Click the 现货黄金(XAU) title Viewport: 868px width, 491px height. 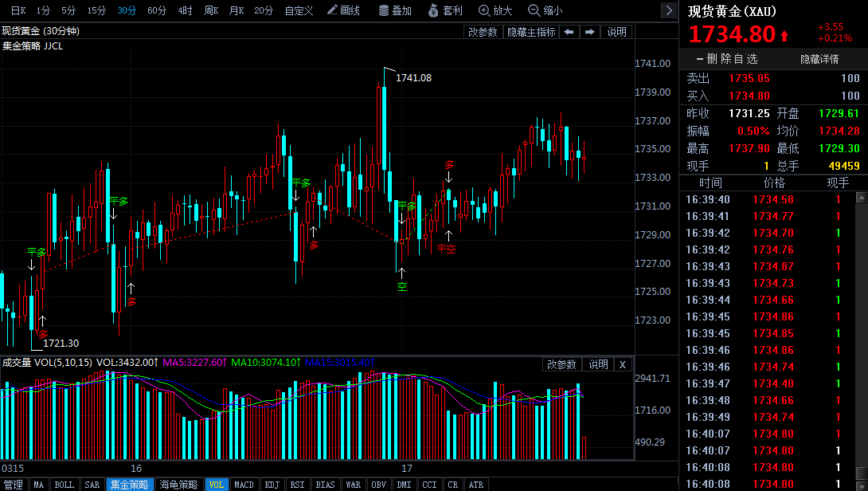point(732,12)
